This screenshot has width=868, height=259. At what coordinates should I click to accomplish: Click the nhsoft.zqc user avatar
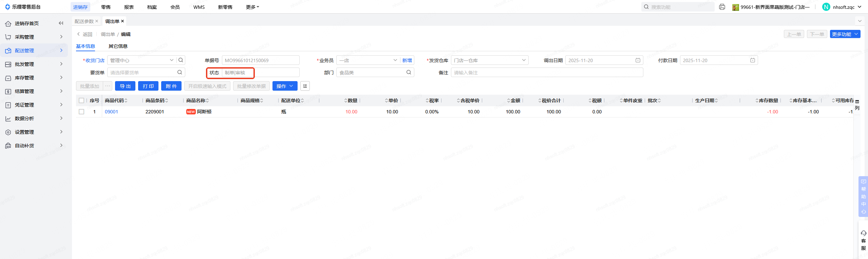point(826,7)
